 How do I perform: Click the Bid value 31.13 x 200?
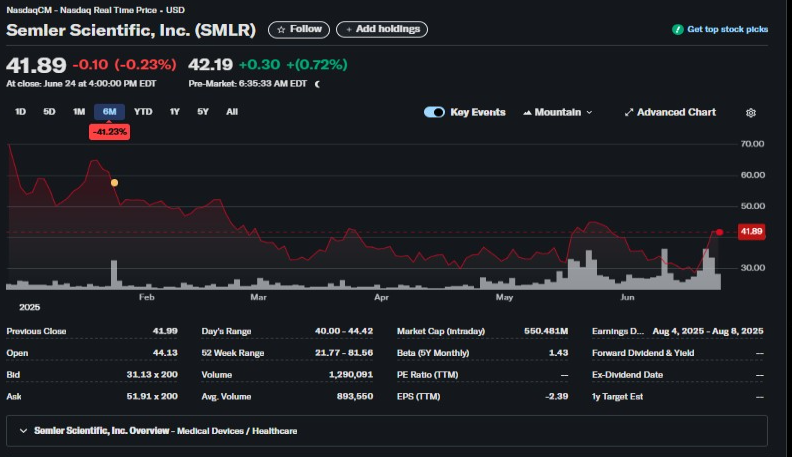152,375
